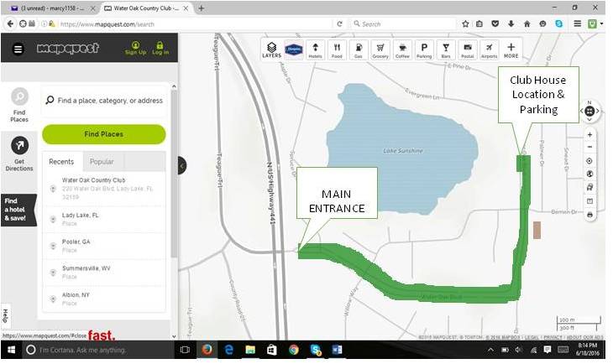Screen dimensions: 613x364
Task: Select the Water Oak Country Club browser tab
Action: point(147,8)
